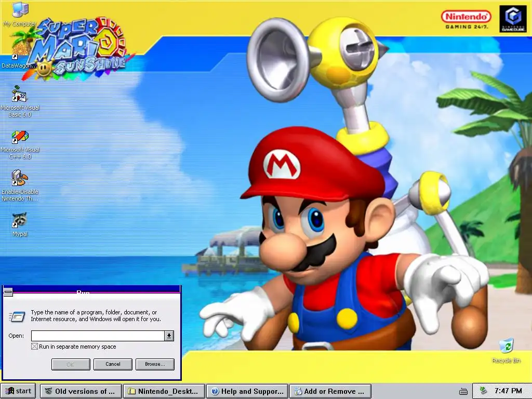Open the Run dialog's system menu box
532x399 pixels.
(x=8, y=292)
